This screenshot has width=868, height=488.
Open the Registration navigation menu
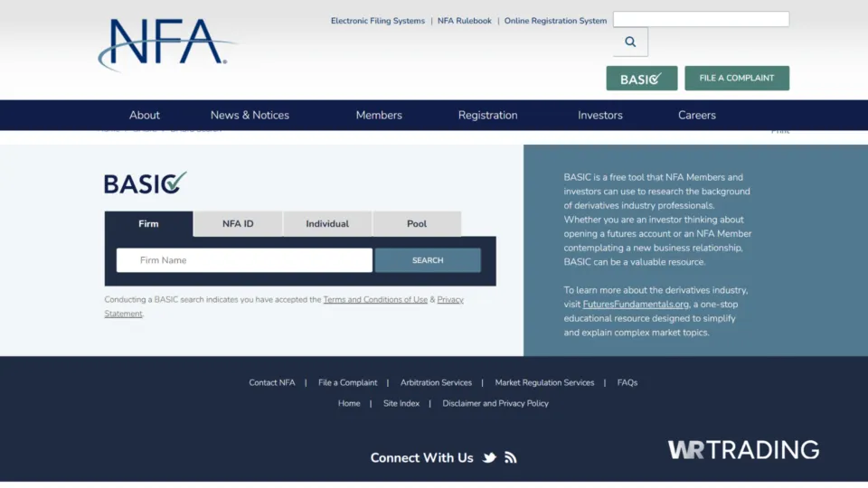(487, 116)
